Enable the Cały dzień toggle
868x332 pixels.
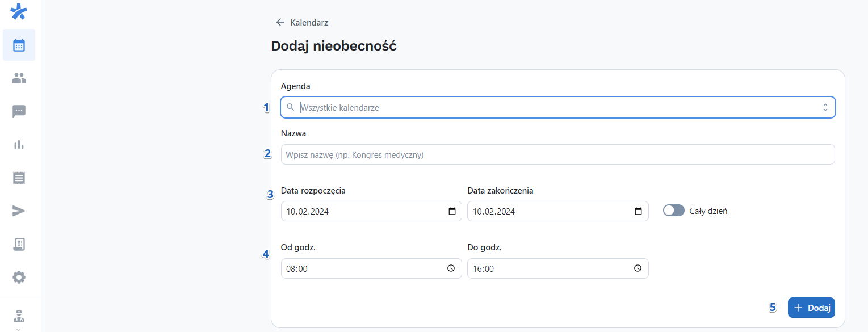(673, 210)
